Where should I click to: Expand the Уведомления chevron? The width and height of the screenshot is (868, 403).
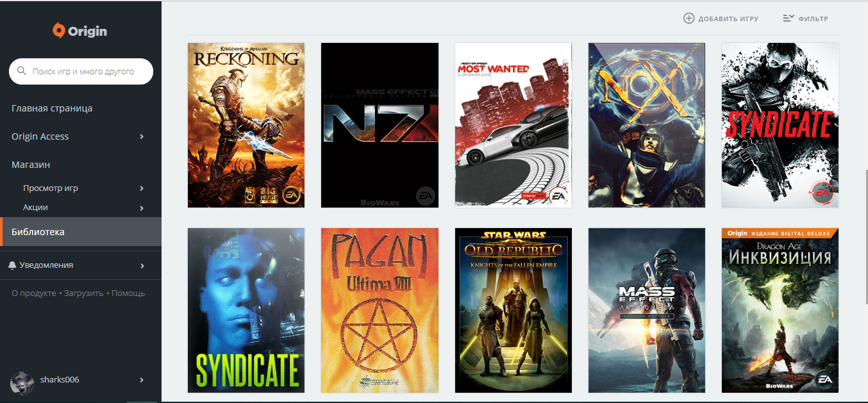coord(142,265)
